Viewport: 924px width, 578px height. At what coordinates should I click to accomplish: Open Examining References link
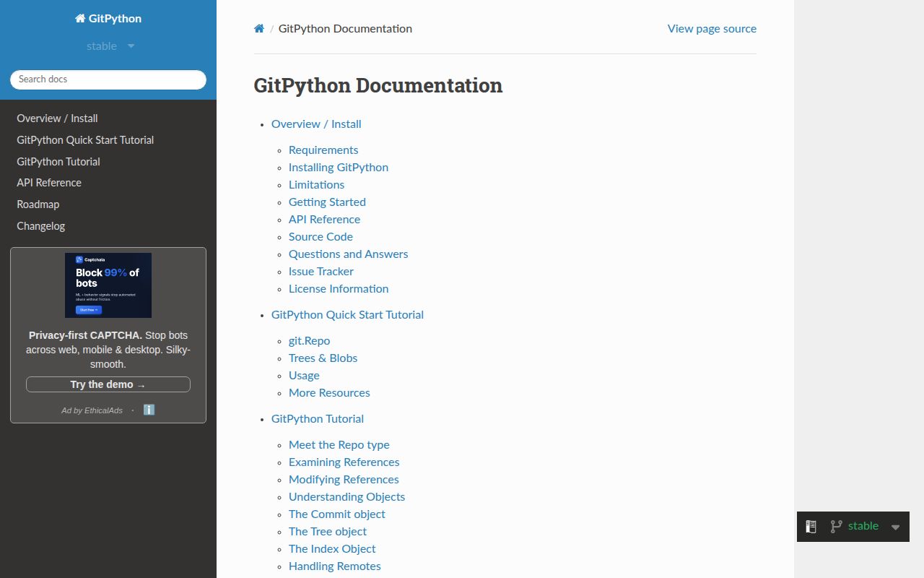(344, 462)
